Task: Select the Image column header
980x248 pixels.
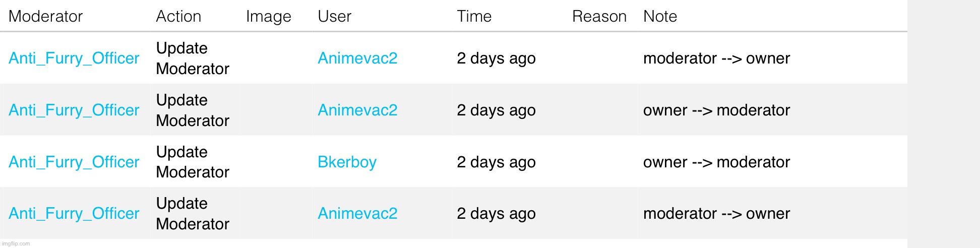Action: 268,16
